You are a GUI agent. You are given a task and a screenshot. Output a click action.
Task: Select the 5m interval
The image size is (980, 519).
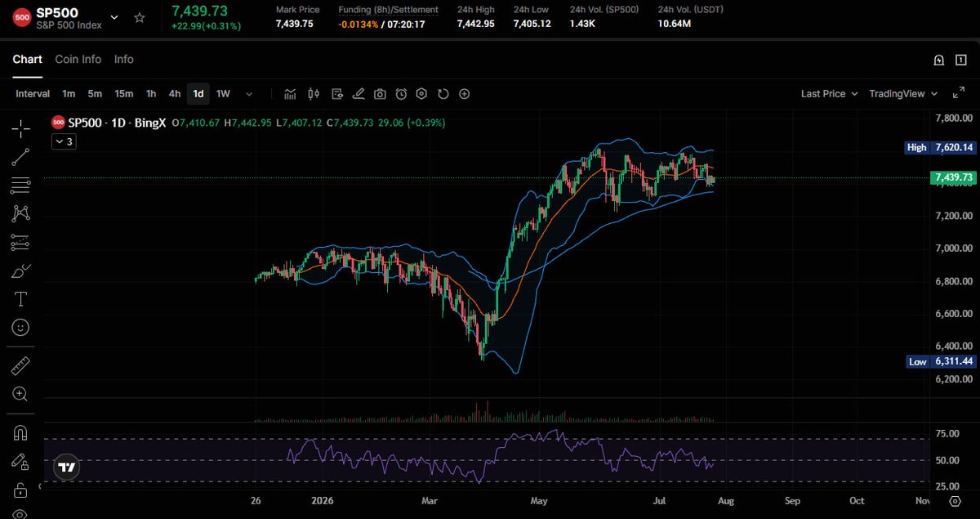point(95,94)
